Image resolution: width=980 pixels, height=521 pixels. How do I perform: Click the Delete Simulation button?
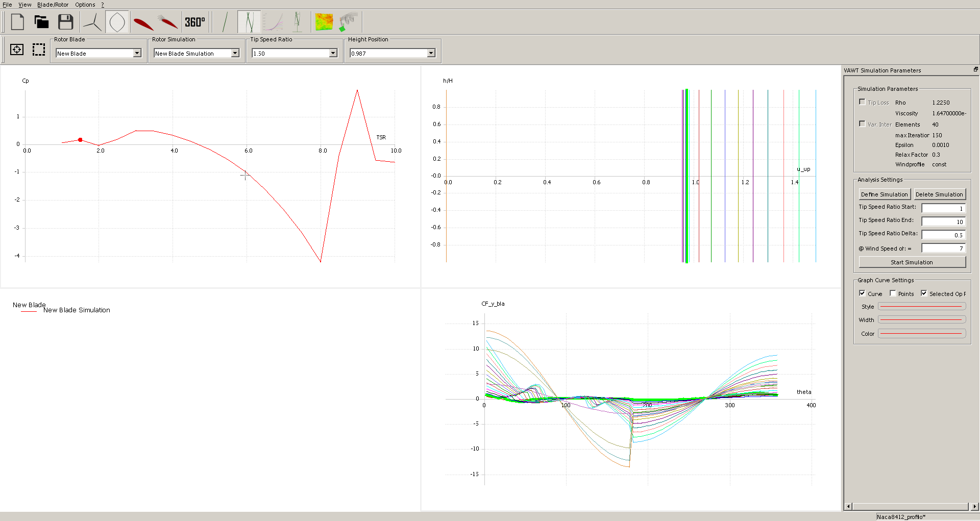[939, 194]
